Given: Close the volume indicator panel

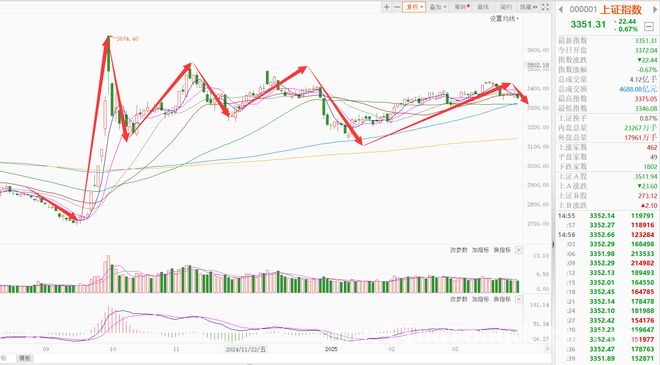Looking at the screenshot, I should [x=519, y=250].
